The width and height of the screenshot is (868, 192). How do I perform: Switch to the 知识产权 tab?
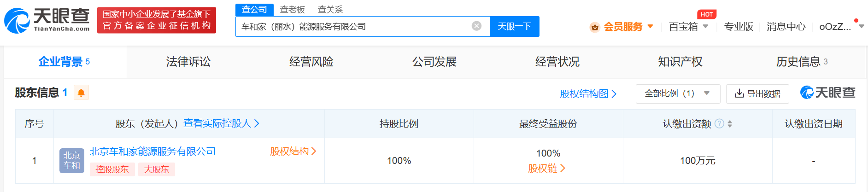click(680, 62)
